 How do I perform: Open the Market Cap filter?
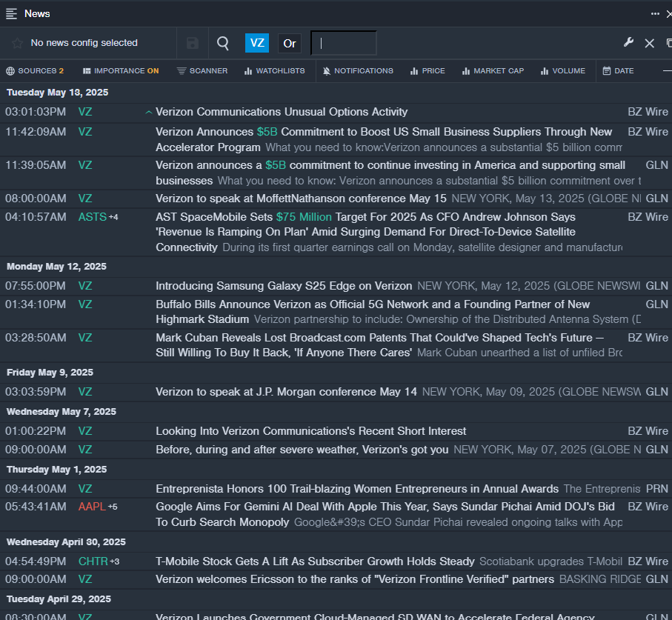tap(493, 70)
